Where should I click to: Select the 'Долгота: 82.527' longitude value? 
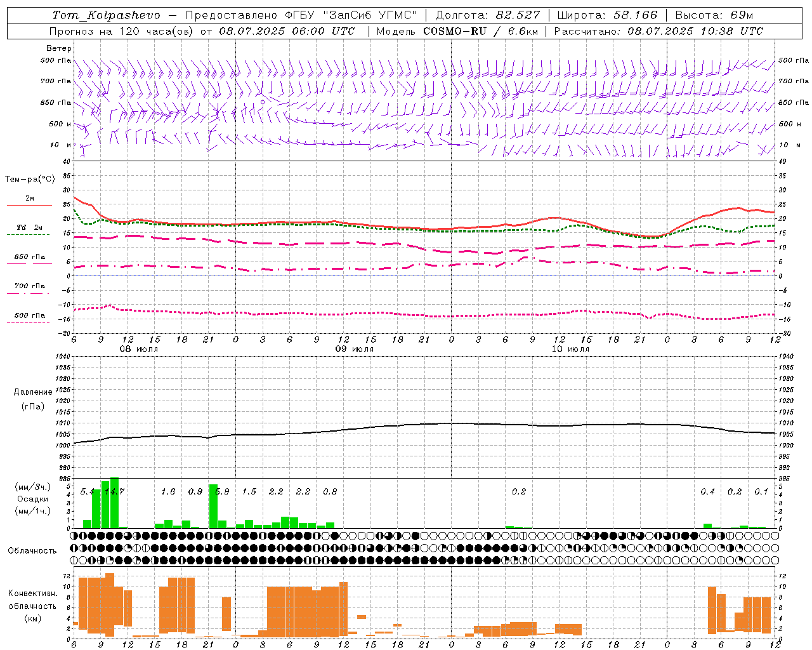click(x=488, y=15)
